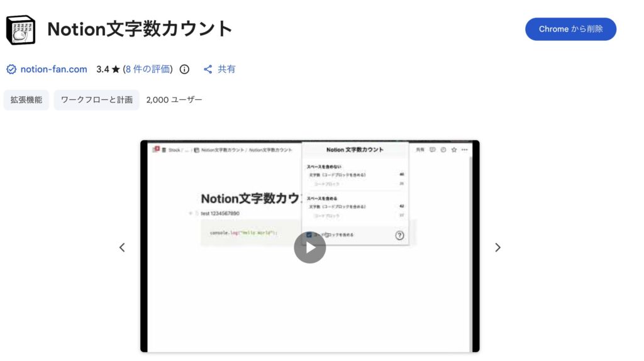The height and width of the screenshot is (361, 644).
Task: Click the clock history icon in the Notion preview
Action: coord(443,150)
